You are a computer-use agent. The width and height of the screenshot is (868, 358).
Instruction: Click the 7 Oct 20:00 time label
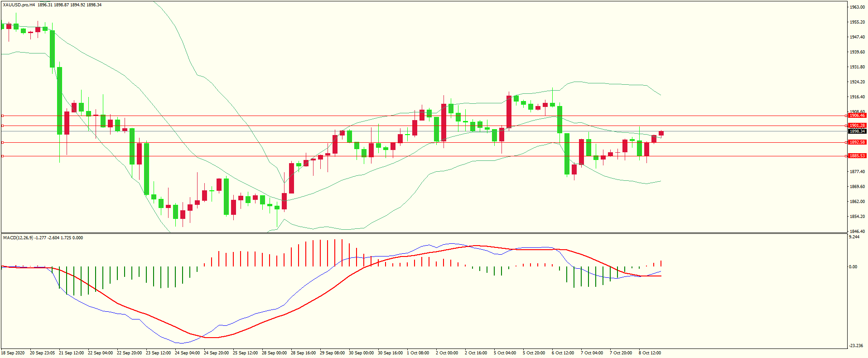pyautogui.click(x=621, y=353)
